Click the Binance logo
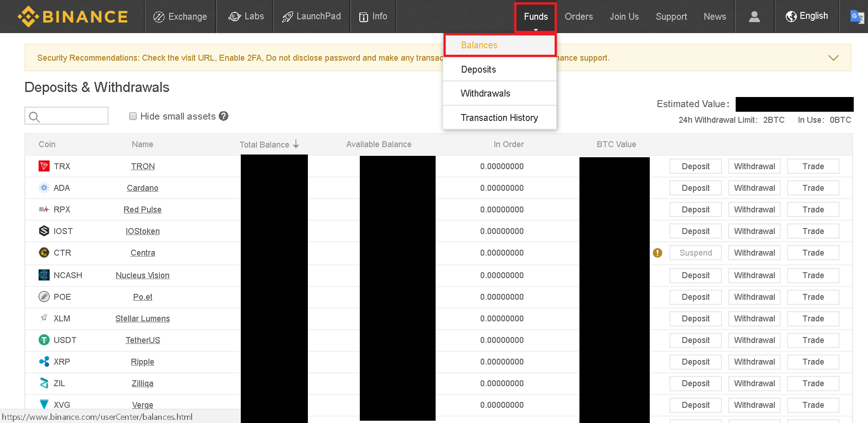This screenshot has width=868, height=423. point(73,17)
